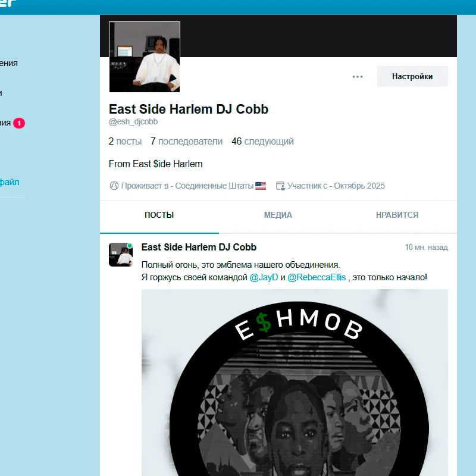Click the United States flag icon
This screenshot has width=476, height=476.
[261, 186]
